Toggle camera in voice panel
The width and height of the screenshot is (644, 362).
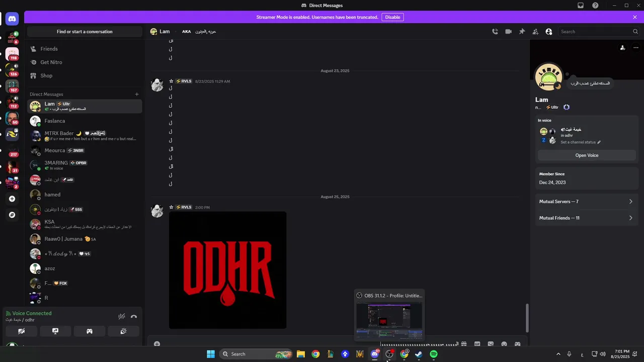point(21,331)
